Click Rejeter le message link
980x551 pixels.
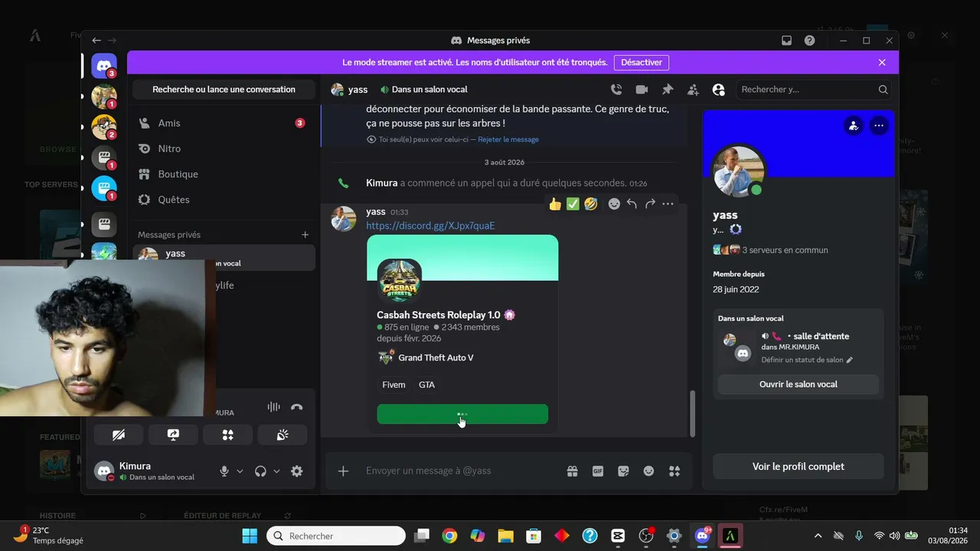point(508,140)
